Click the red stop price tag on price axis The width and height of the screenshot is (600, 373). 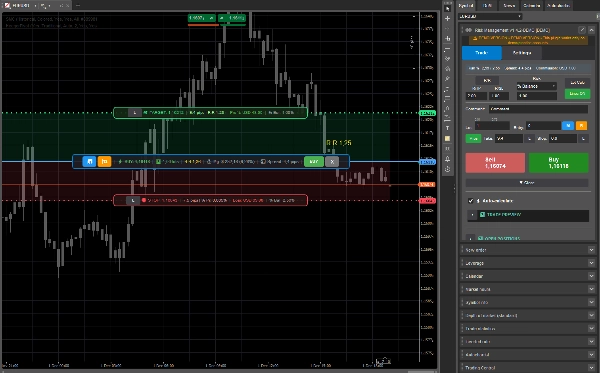click(427, 200)
